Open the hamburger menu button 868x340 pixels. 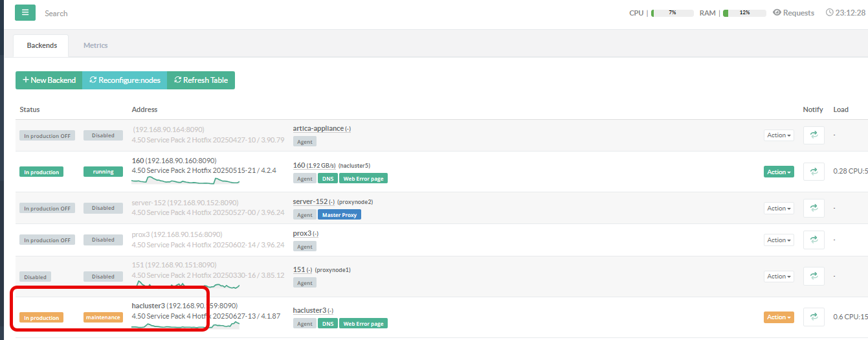click(25, 12)
